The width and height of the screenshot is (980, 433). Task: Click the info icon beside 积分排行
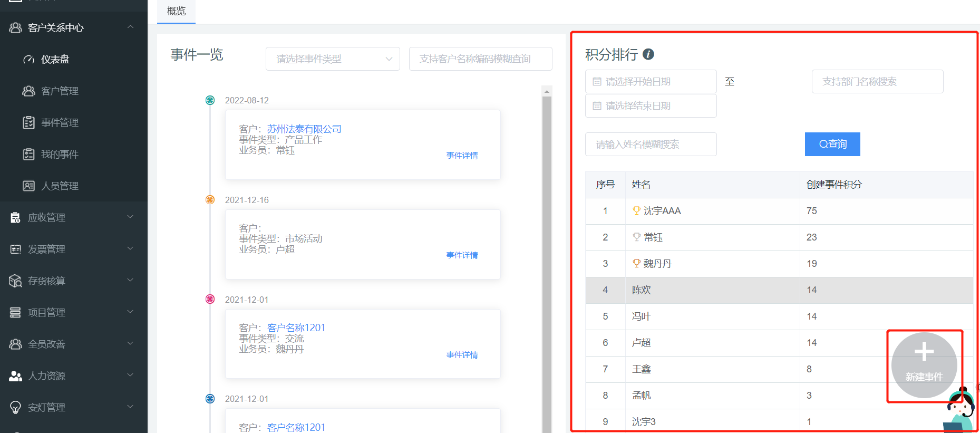[648, 54]
